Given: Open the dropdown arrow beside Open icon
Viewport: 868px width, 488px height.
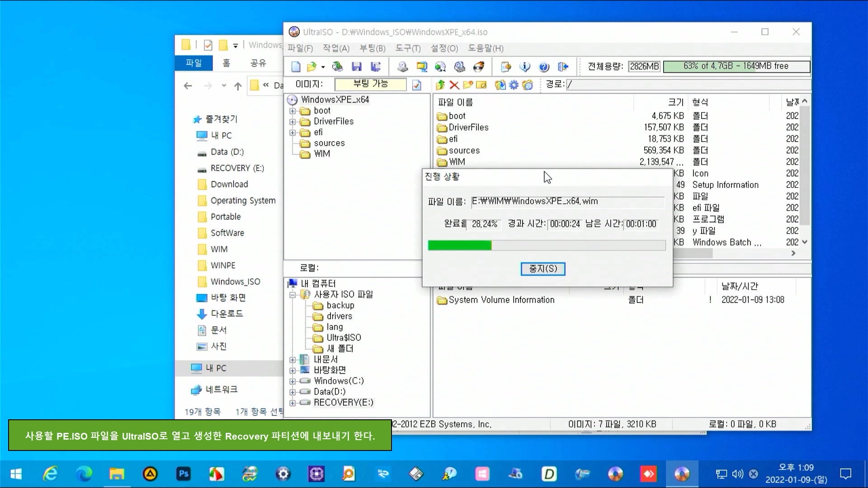Looking at the screenshot, I should point(323,67).
